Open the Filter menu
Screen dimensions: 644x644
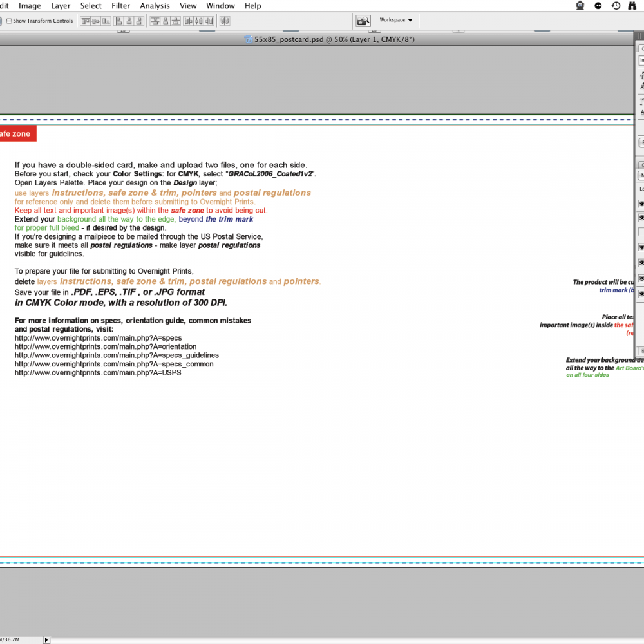[x=120, y=6]
